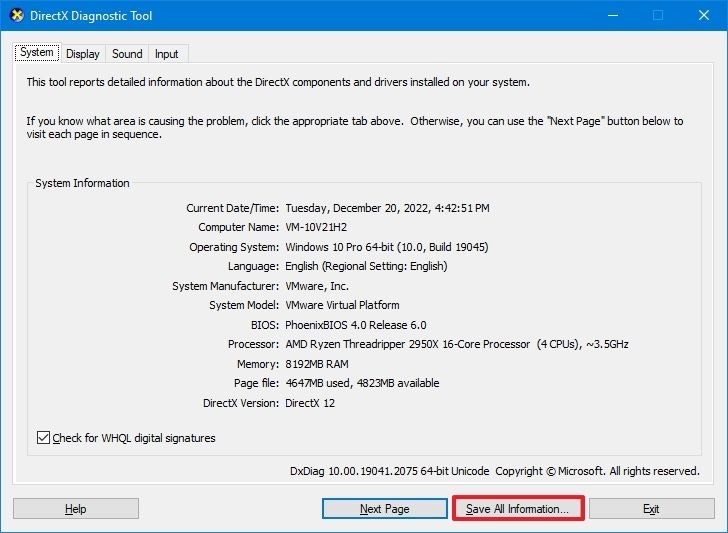This screenshot has height=533, width=728.
Task: Click the 8192MB RAM memory value
Action: tap(319, 364)
